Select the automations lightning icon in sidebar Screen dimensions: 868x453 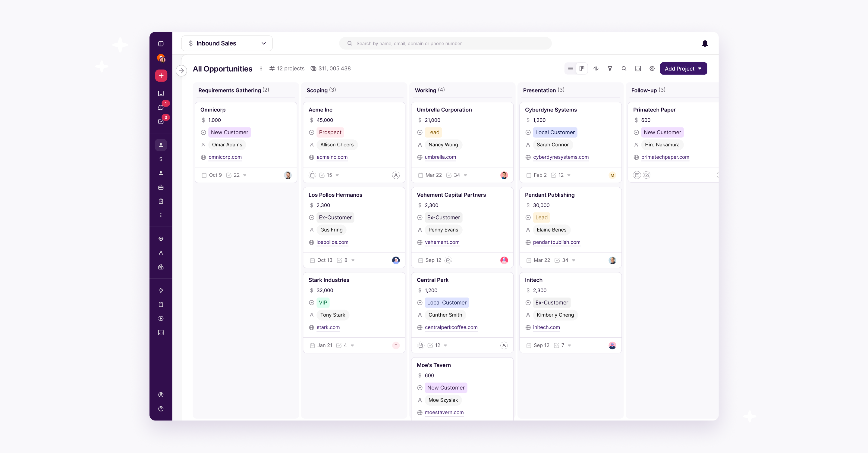(x=161, y=290)
